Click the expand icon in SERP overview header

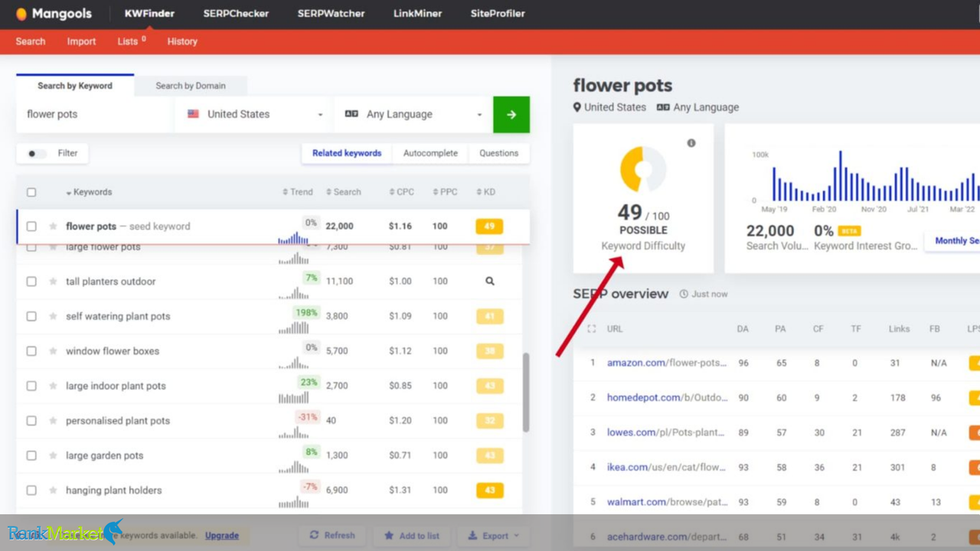click(x=591, y=329)
